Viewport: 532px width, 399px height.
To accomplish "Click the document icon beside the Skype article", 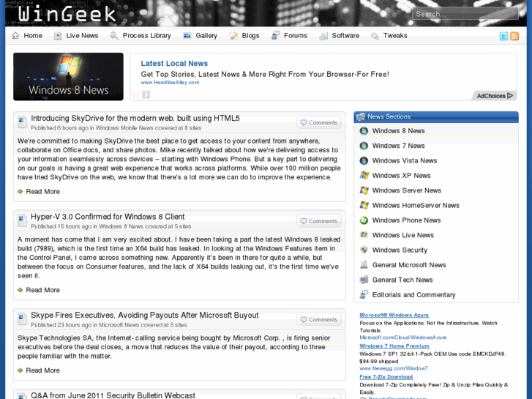I will [x=22, y=319].
